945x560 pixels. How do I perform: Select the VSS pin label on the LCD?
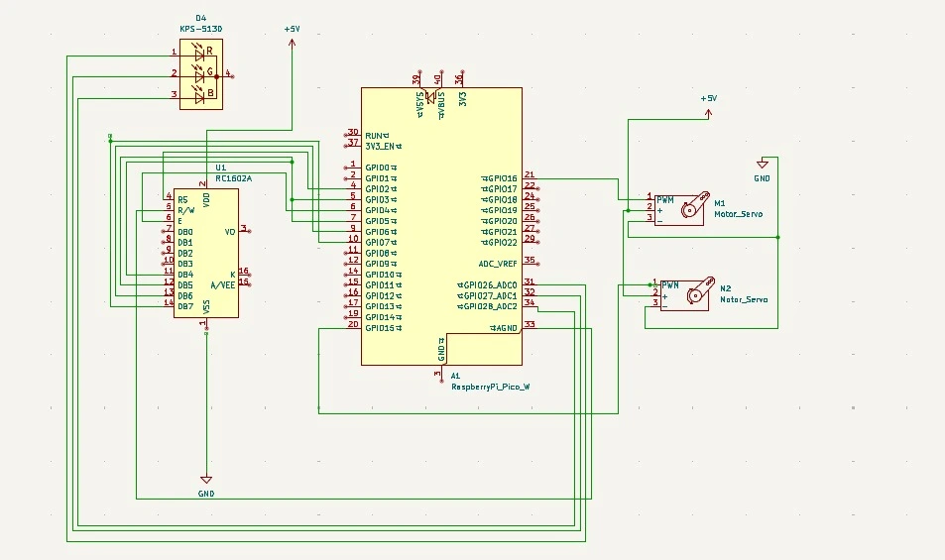tap(206, 307)
